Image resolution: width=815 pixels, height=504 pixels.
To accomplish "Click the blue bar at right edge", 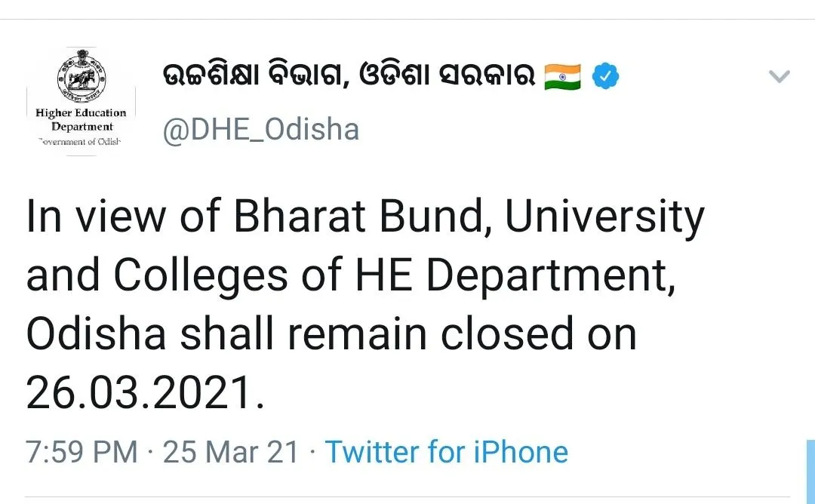I will click(810, 472).
